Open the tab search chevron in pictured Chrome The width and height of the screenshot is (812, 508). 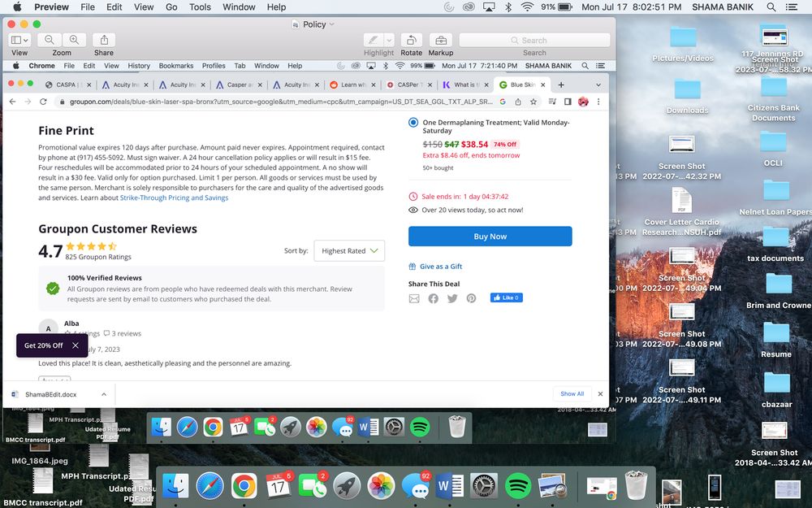pos(598,85)
